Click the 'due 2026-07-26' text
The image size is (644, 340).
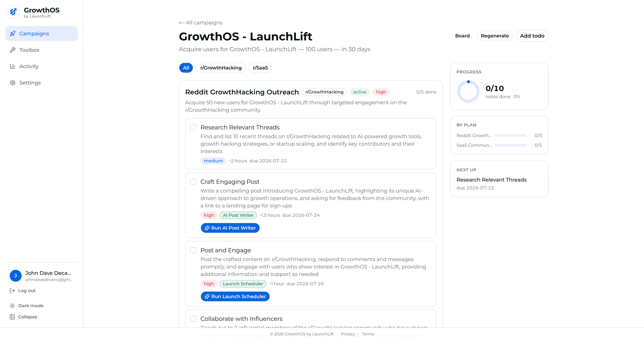click(305, 284)
